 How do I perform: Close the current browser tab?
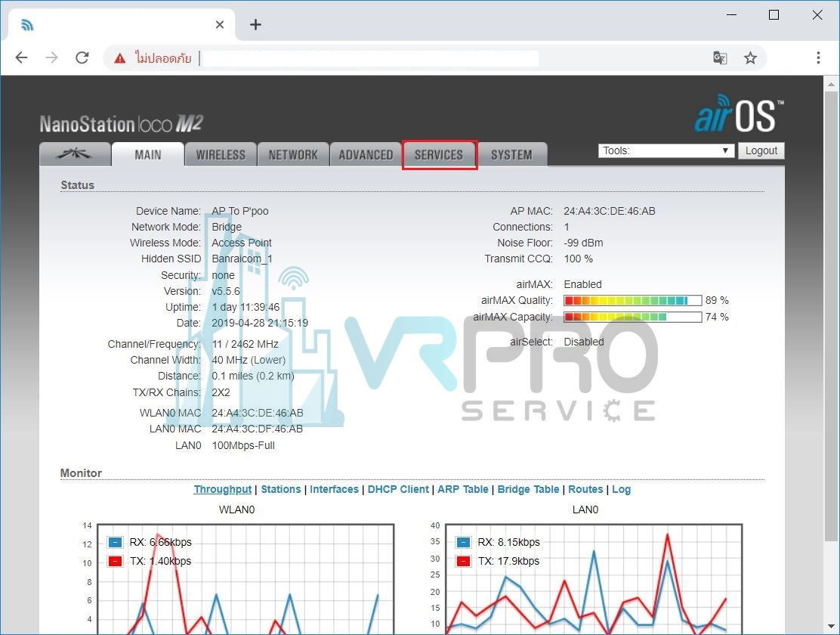[220, 25]
